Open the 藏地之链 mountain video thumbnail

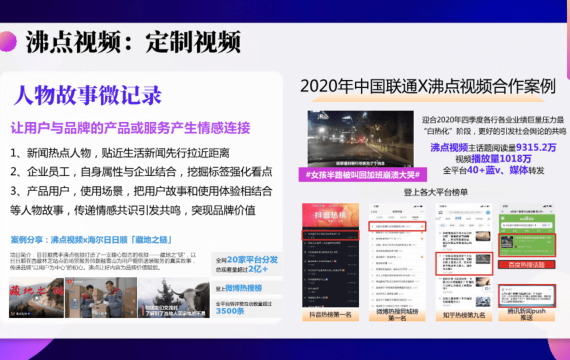pyautogui.click(x=36, y=297)
